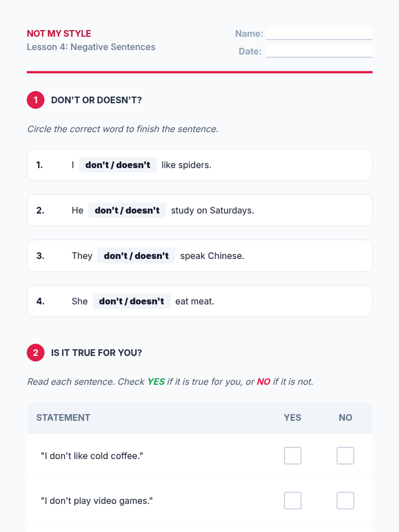Check YES for "I don't play video games."

293,500
